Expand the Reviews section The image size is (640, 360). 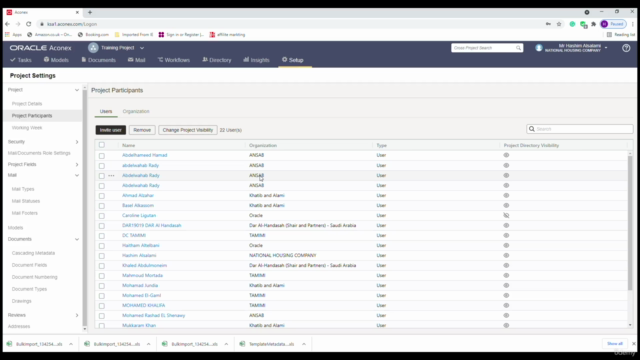click(77, 315)
